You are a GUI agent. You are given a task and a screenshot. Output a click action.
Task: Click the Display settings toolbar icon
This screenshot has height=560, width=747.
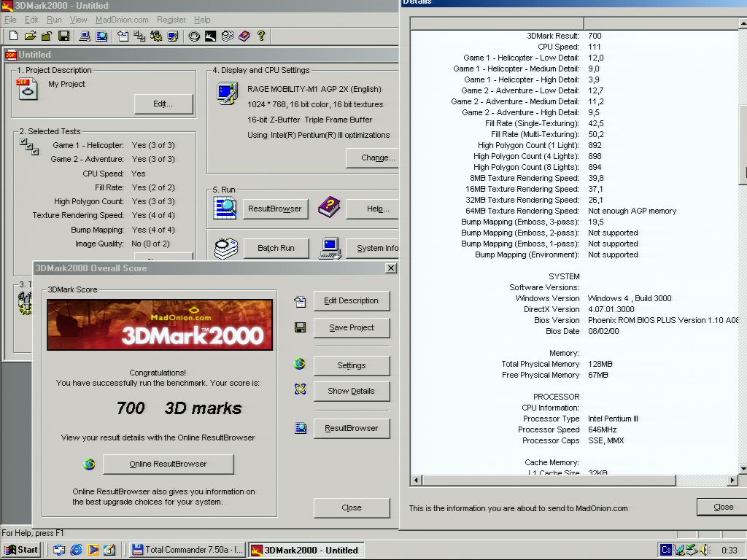point(172,36)
